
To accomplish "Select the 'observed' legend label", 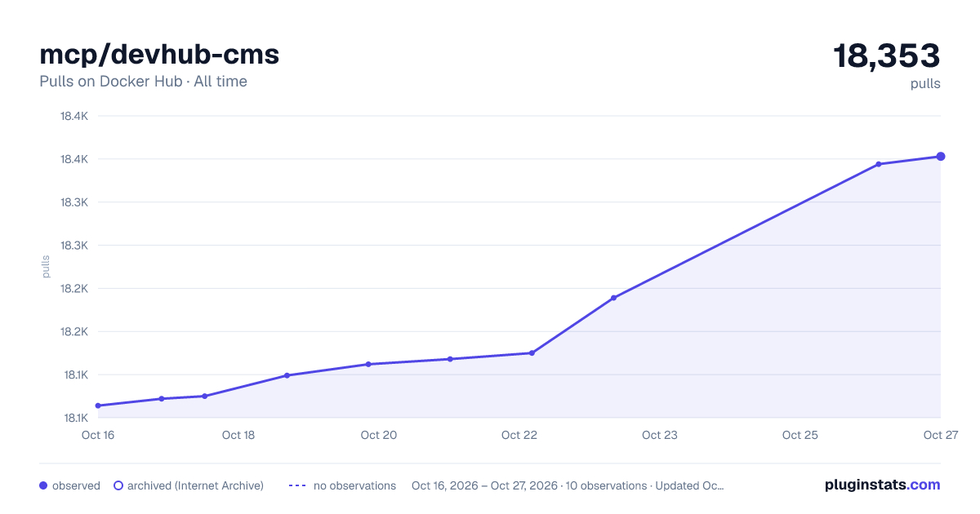I will click(76, 485).
